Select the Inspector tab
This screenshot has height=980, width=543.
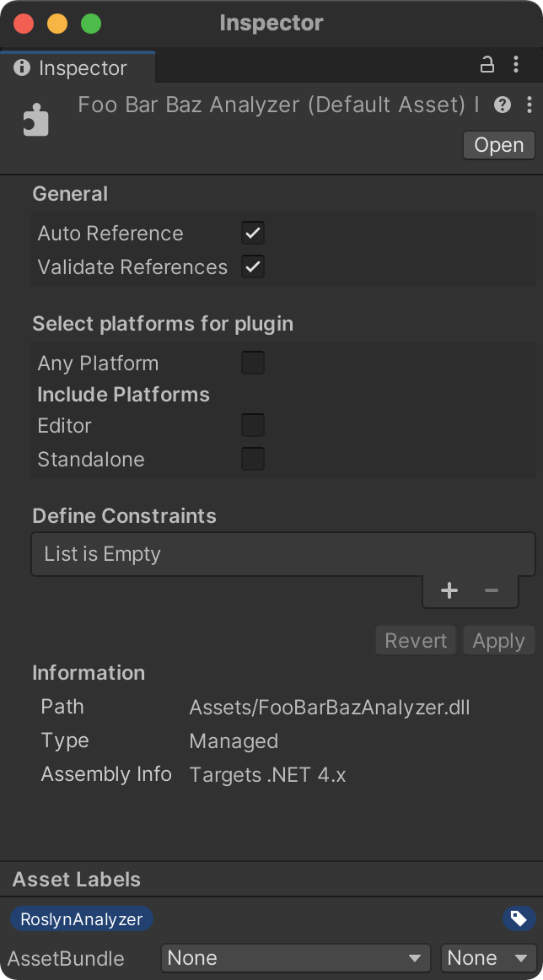(x=78, y=67)
